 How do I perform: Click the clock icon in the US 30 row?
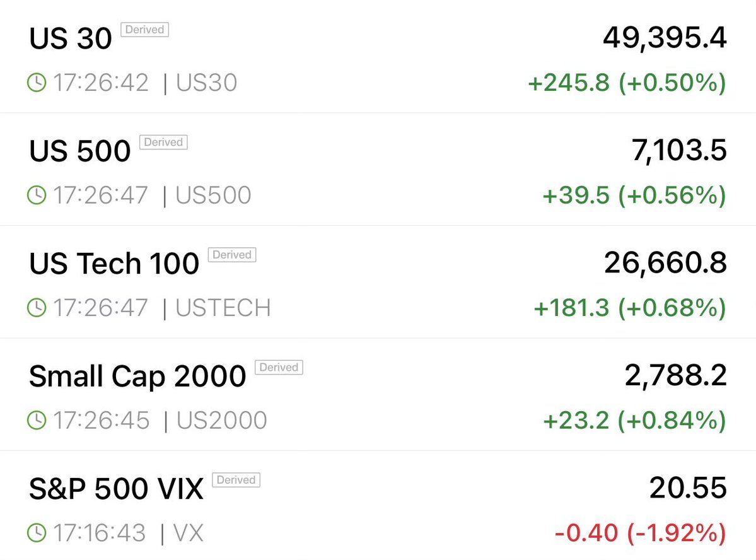pos(37,83)
